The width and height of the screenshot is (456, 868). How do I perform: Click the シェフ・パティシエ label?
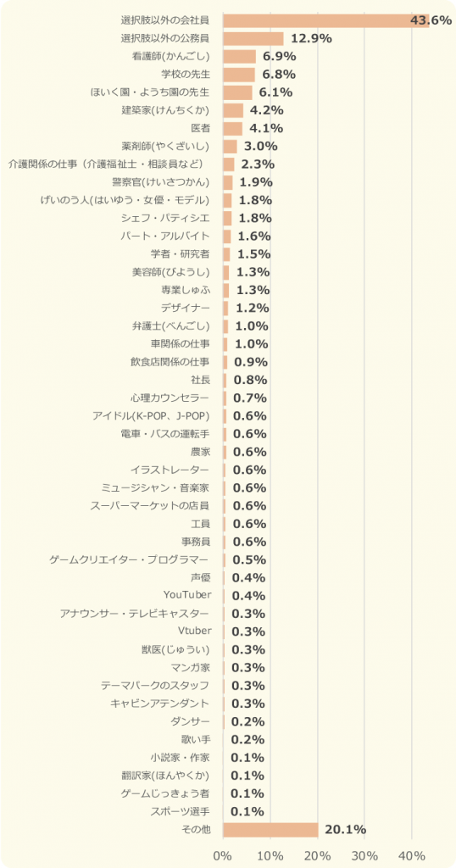pyautogui.click(x=165, y=218)
